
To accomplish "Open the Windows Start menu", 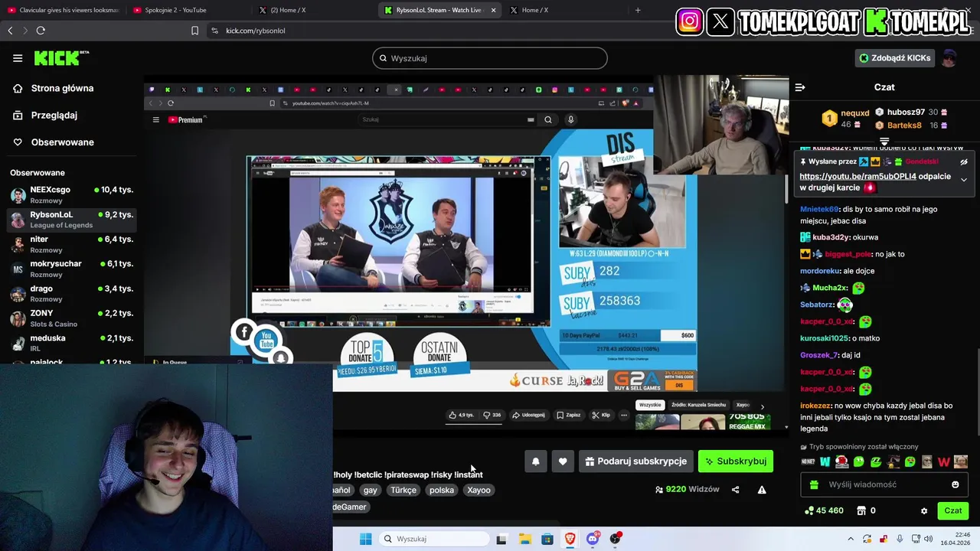I will (x=365, y=539).
